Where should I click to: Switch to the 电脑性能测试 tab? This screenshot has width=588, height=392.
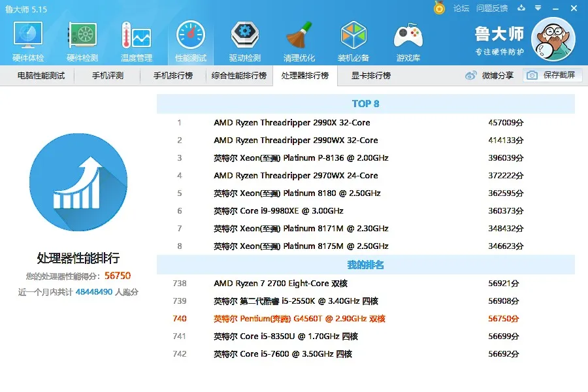coord(41,76)
